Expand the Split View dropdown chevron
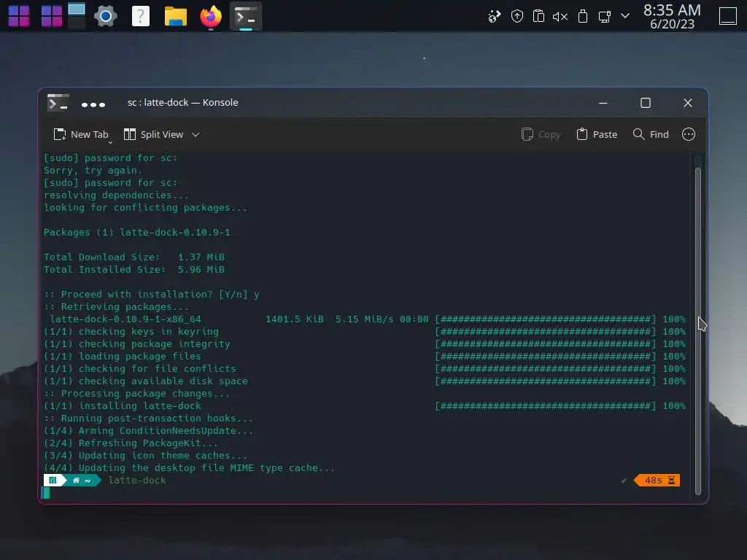747x560 pixels. click(x=196, y=135)
